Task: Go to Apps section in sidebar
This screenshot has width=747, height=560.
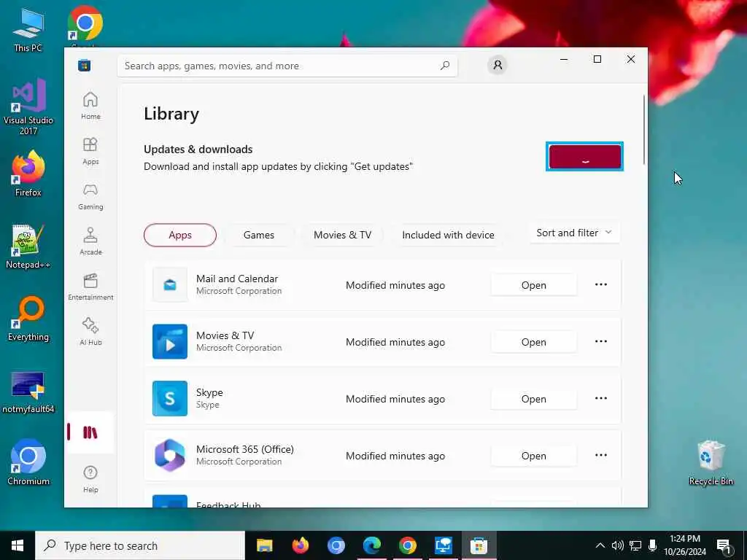Action: 90,151
